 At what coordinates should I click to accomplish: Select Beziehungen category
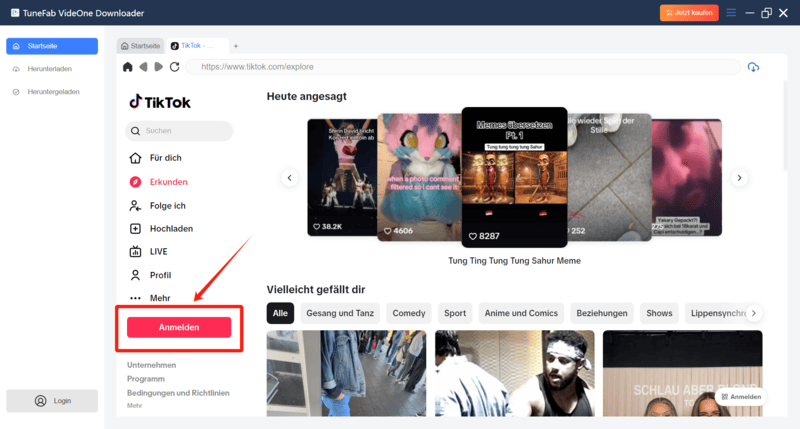(602, 313)
